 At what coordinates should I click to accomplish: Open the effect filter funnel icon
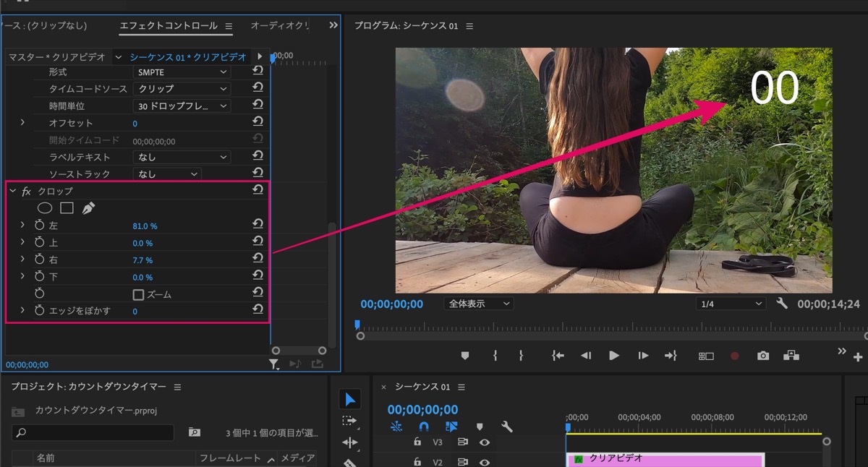tap(274, 364)
